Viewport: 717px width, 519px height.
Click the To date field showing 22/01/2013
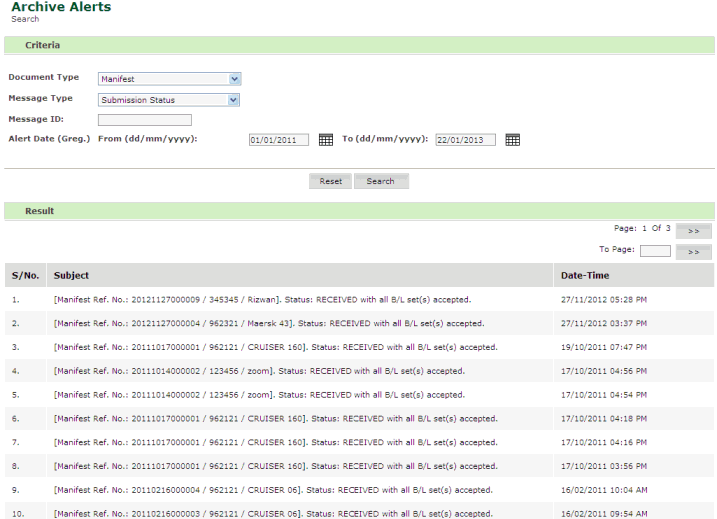(x=465, y=140)
